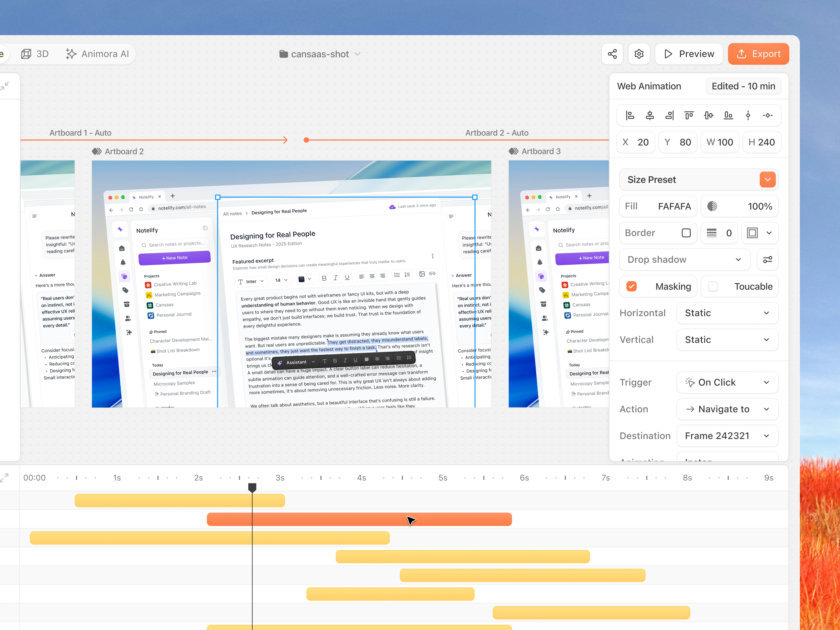840x630 pixels.
Task: Click the align bottom icon
Action: pyautogui.click(x=728, y=115)
